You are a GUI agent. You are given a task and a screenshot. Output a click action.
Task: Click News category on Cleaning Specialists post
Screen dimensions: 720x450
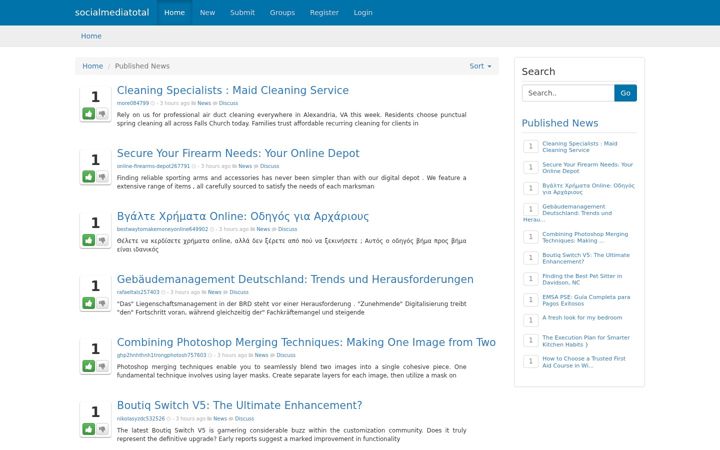(204, 103)
